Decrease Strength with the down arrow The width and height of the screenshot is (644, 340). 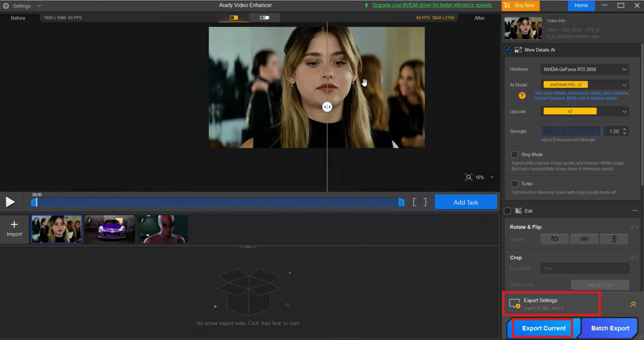coord(625,134)
